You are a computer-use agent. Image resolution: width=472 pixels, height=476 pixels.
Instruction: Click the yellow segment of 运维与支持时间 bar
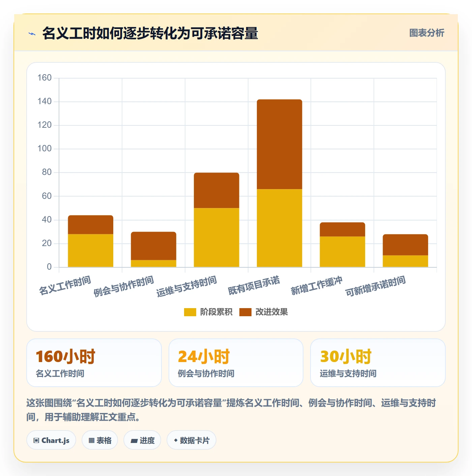[x=216, y=237]
